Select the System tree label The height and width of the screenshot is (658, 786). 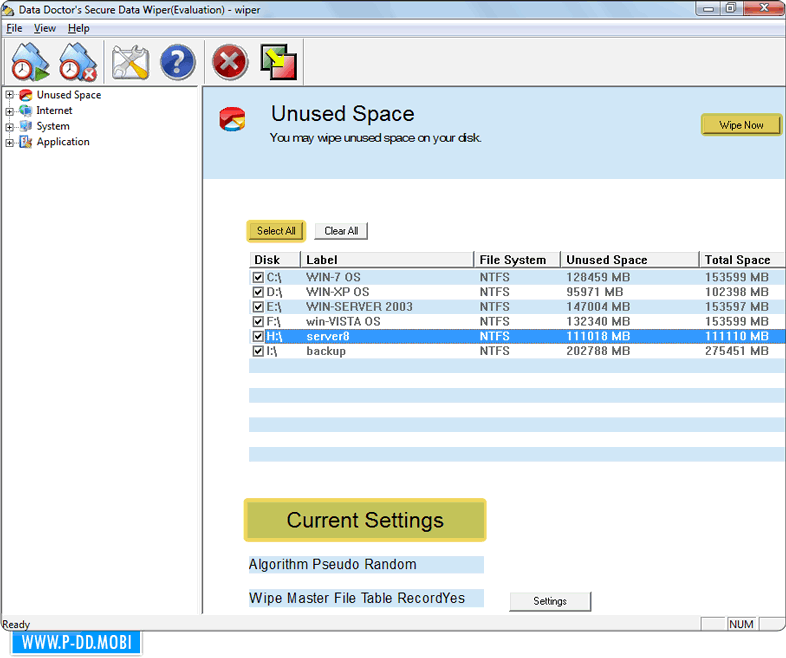click(53, 126)
